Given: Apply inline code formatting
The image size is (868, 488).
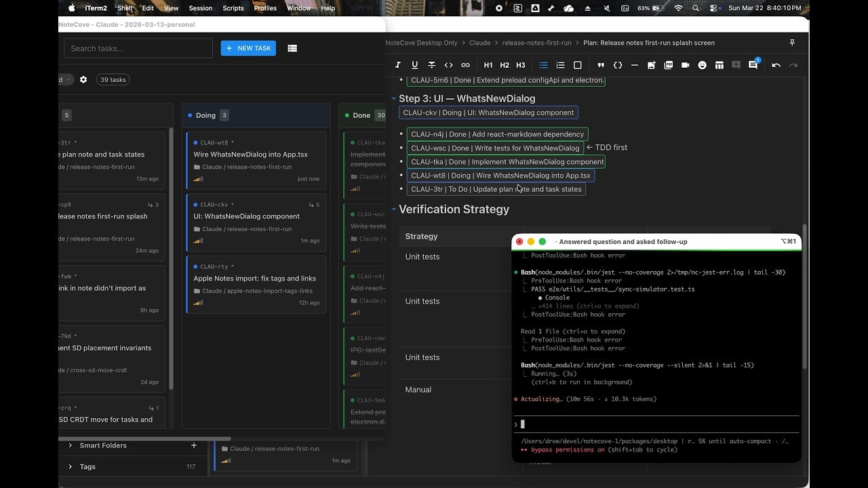Looking at the screenshot, I should (x=448, y=65).
